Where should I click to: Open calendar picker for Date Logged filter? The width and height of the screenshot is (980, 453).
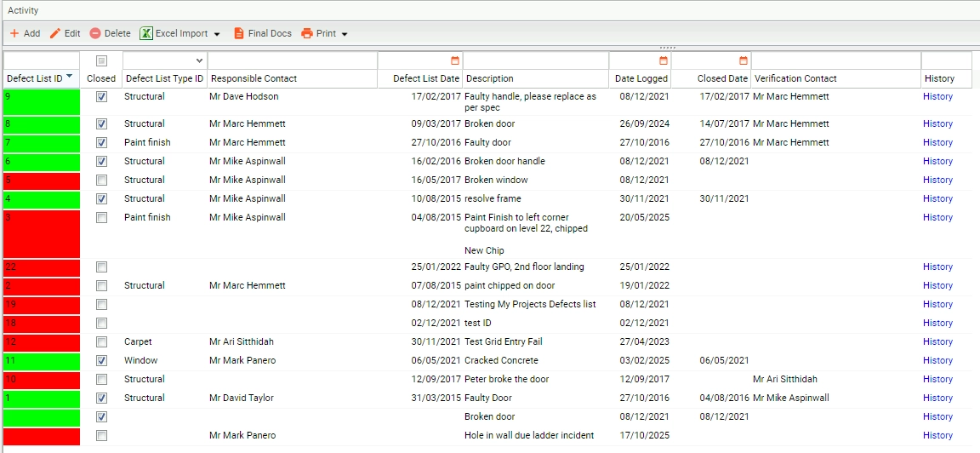664,60
